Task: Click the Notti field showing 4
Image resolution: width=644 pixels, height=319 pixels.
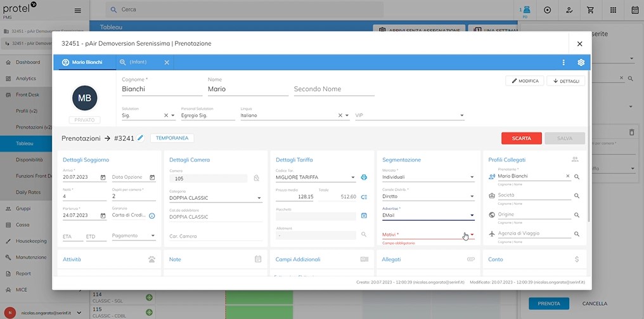Action: coord(84,197)
